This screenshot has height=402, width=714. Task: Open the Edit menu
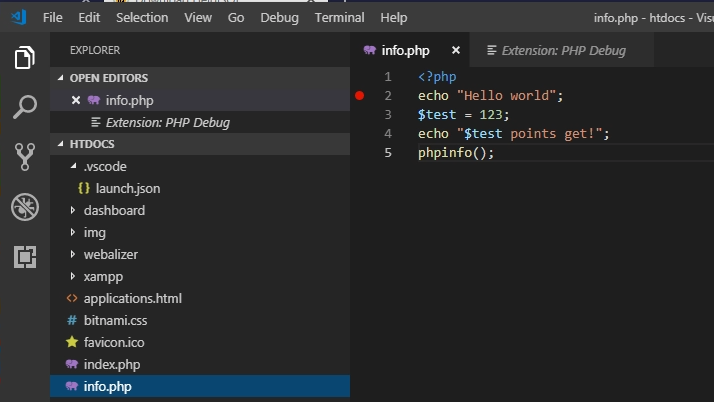pos(89,17)
